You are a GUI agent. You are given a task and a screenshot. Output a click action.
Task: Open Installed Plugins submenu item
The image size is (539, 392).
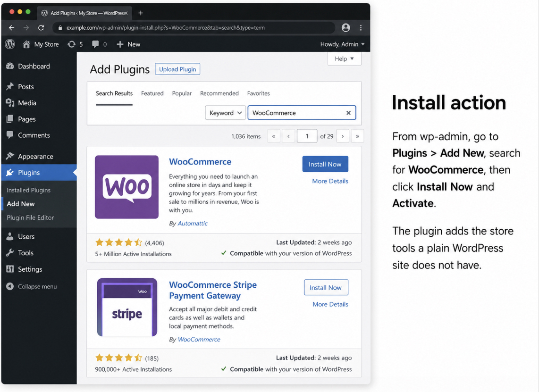tap(28, 190)
